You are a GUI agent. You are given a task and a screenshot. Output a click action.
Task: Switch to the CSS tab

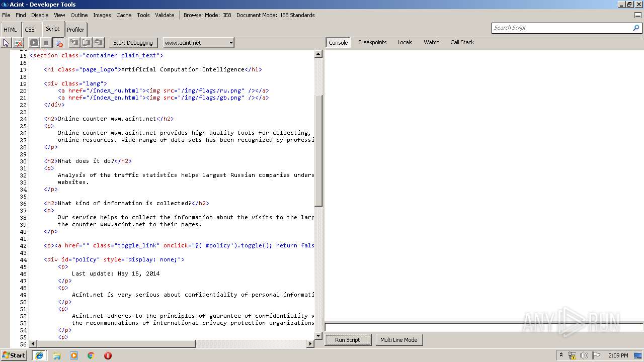[x=30, y=30]
